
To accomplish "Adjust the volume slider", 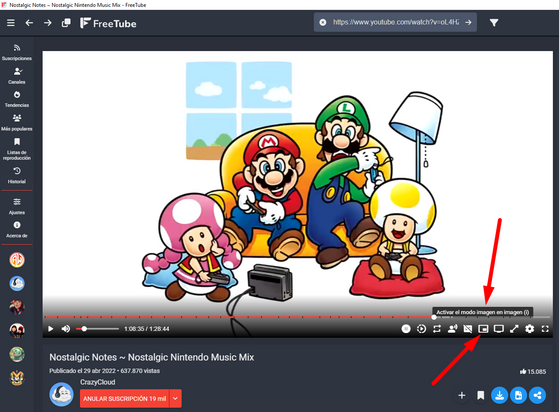I will point(97,329).
